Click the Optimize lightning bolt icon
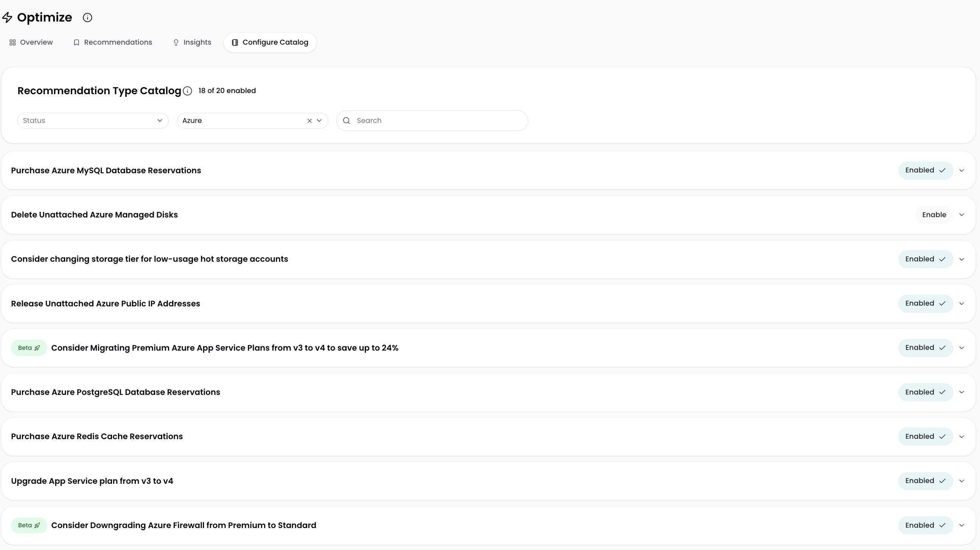 click(x=7, y=17)
